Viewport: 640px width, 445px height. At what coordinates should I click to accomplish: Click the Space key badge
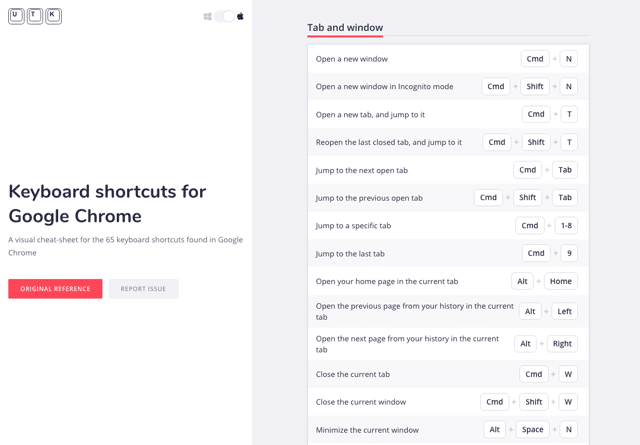click(x=533, y=430)
